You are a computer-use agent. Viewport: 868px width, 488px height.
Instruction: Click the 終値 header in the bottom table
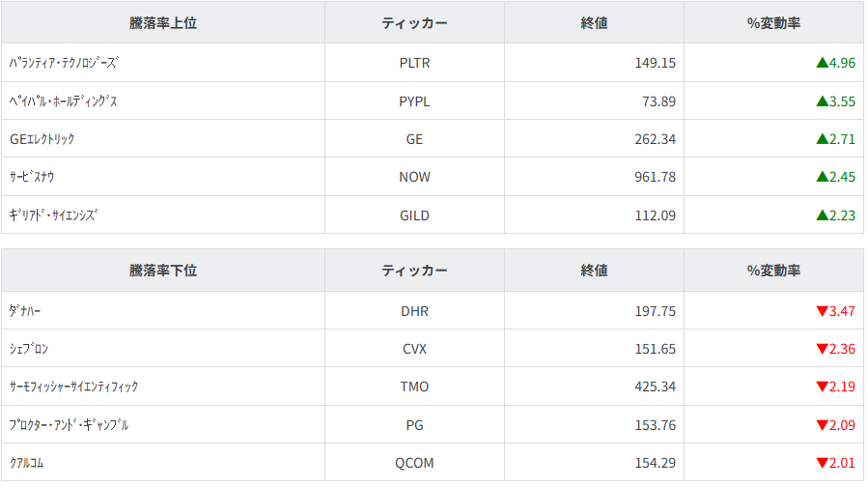tap(594, 271)
